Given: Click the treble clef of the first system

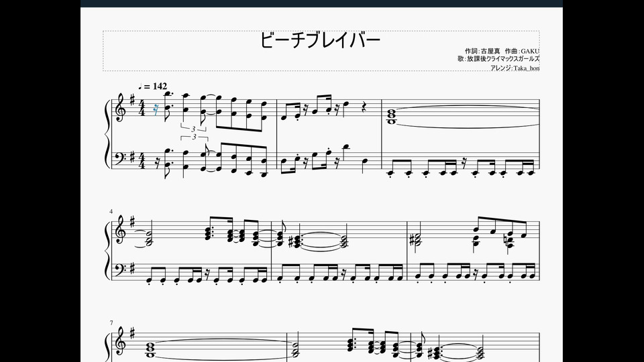Looking at the screenshot, I should coord(121,108).
